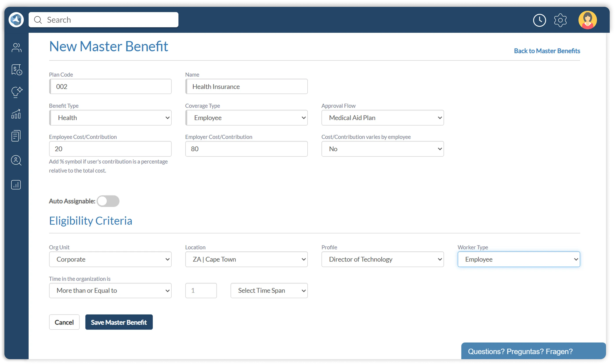Change the Coverage Type dropdown selection

(x=246, y=117)
